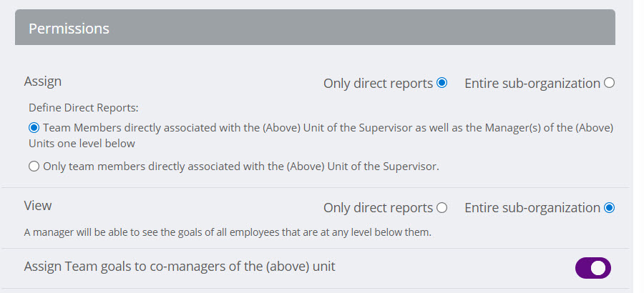Disable Assign Team goals to co-managers toggle
This screenshot has height=293, width=644.
coord(592,268)
